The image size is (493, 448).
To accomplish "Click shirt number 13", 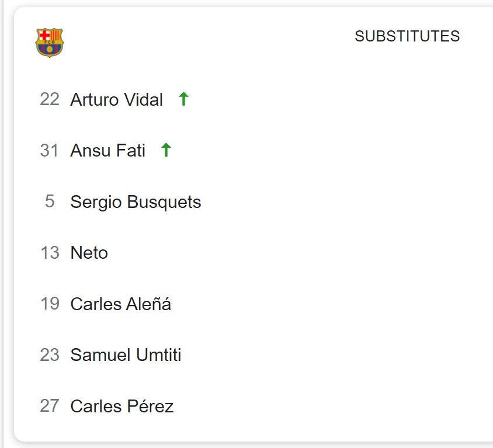I will point(50,253).
